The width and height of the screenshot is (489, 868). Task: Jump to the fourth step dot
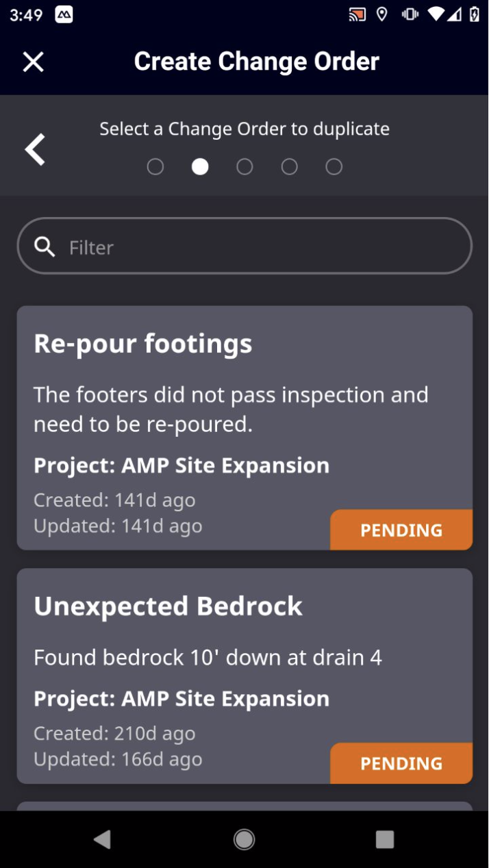(x=289, y=166)
